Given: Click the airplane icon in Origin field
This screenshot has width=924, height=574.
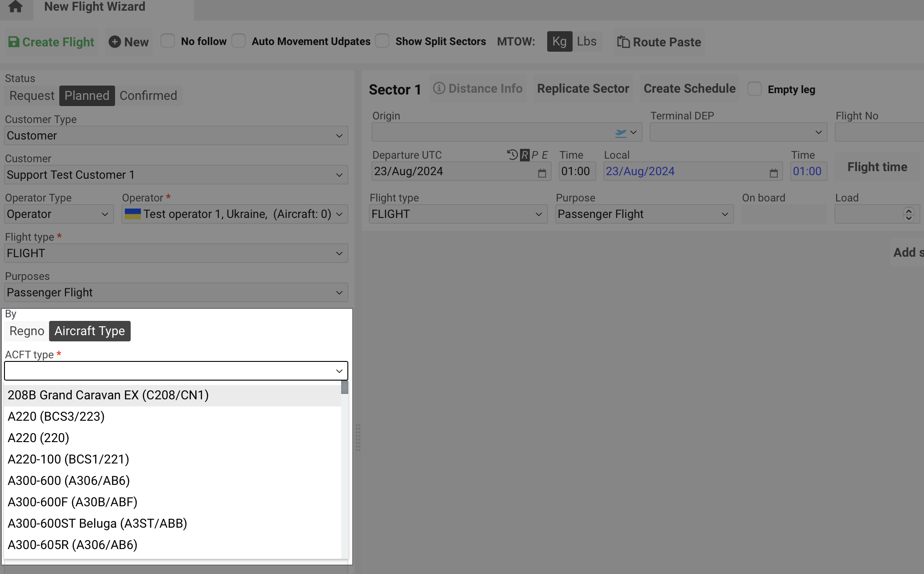Looking at the screenshot, I should tap(620, 133).
